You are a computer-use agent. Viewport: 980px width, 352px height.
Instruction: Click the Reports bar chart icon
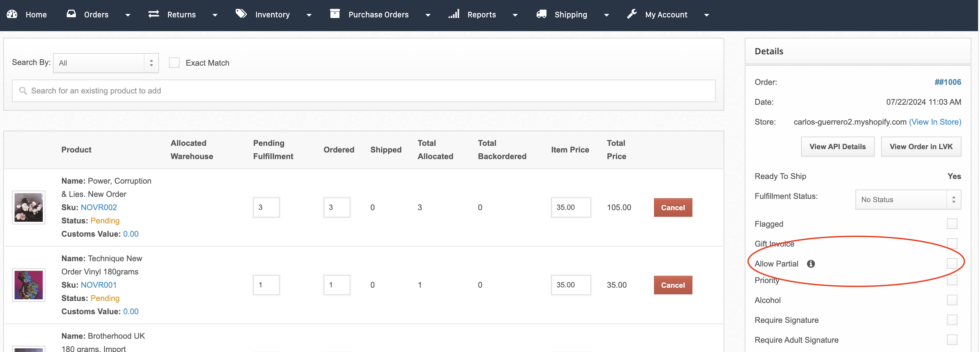coord(454,14)
